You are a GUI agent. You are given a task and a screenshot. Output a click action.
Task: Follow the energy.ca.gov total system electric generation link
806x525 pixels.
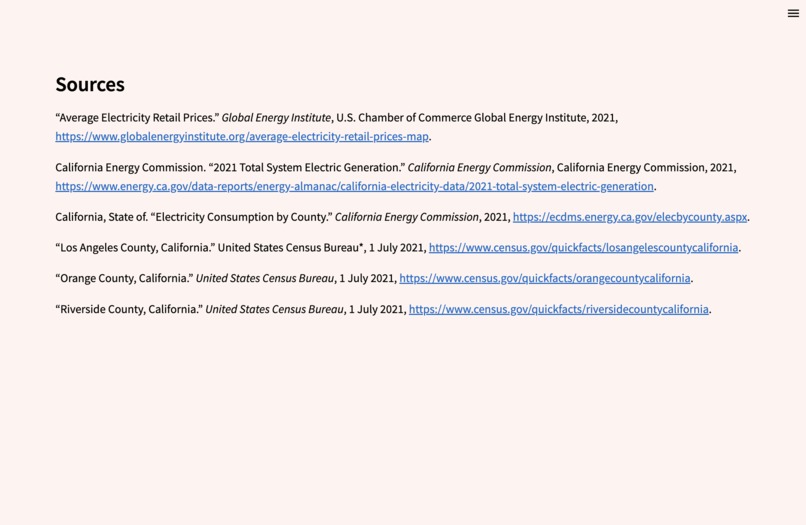355,186
